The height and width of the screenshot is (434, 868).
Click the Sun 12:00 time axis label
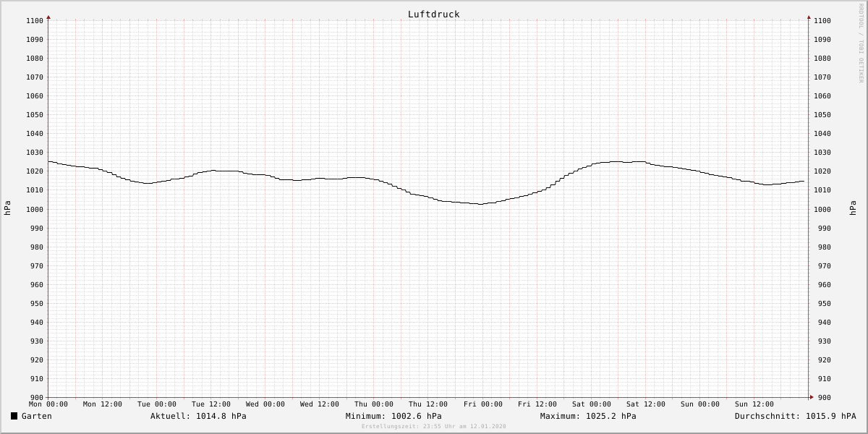754,404
